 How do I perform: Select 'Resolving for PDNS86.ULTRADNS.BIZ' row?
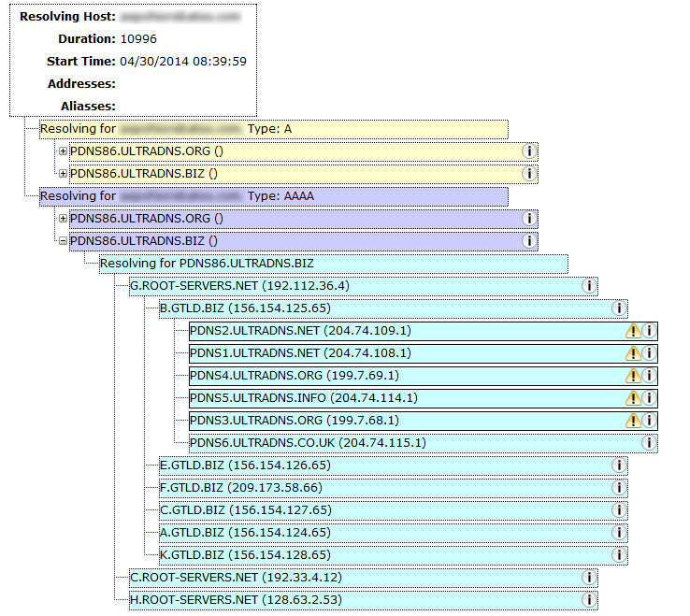tap(334, 264)
